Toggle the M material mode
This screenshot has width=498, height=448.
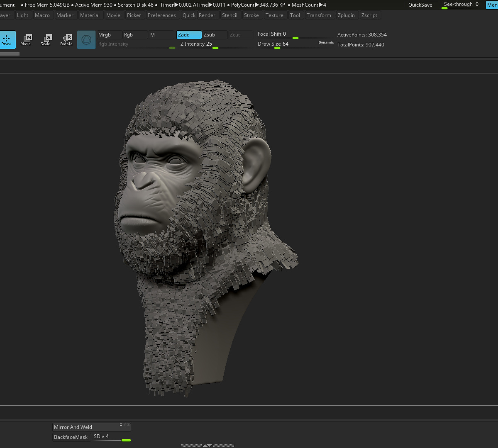coord(161,35)
